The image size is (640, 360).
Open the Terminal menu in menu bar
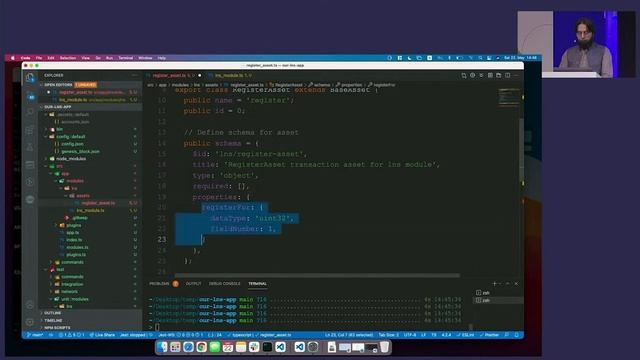pos(125,58)
